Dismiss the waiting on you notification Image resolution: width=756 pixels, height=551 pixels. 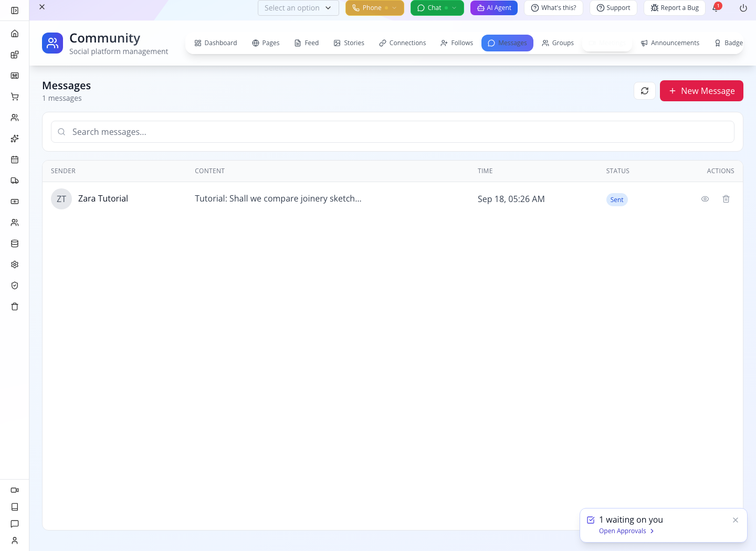736,520
